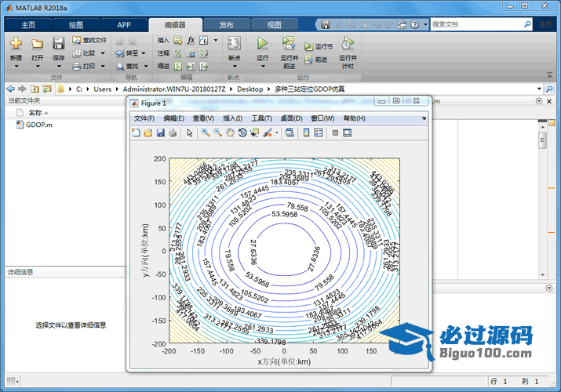Click the New Figure icon in Figure 1 toolbar
The width and height of the screenshot is (561, 392).
[x=136, y=133]
